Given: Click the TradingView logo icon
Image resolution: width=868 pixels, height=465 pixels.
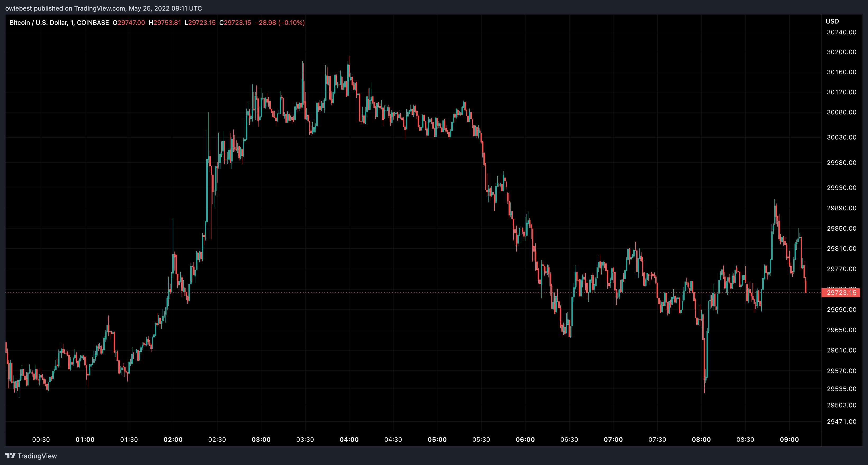Looking at the screenshot, I should (x=11, y=455).
